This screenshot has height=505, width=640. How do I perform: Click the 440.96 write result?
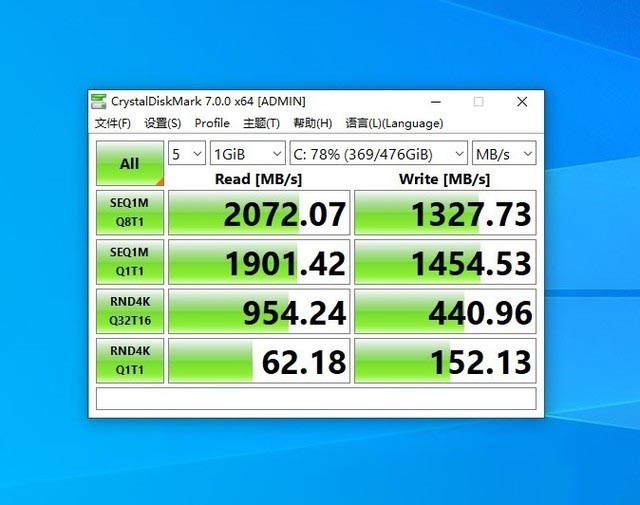pyautogui.click(x=445, y=311)
